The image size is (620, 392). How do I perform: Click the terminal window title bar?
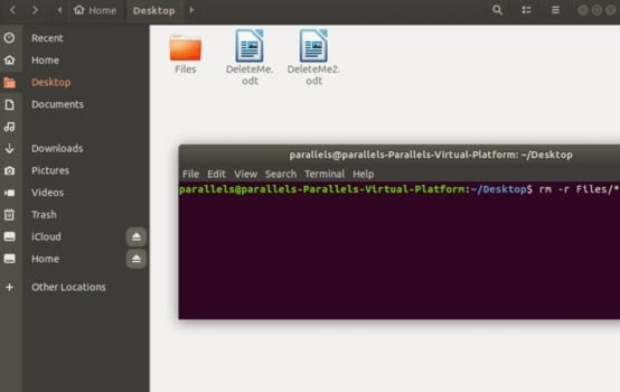399,155
